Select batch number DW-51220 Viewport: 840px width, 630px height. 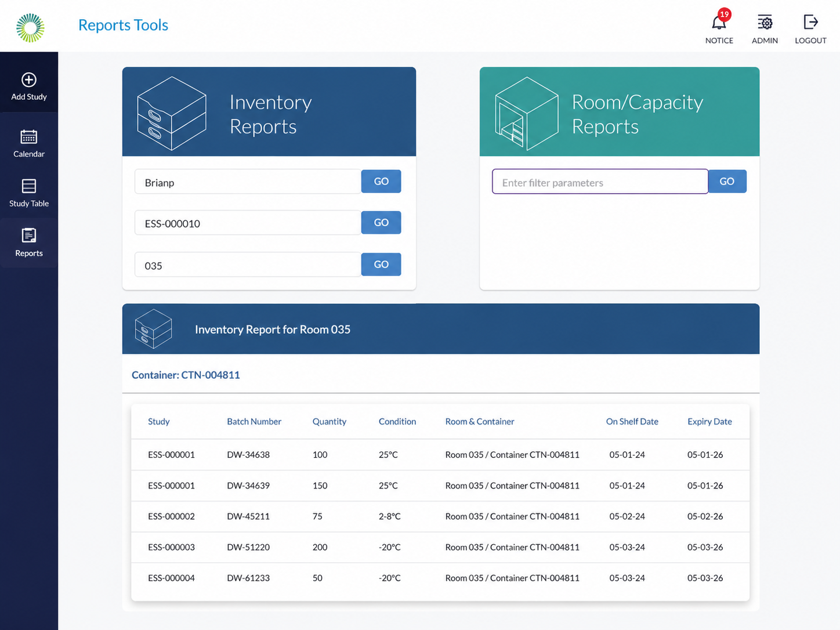click(248, 547)
